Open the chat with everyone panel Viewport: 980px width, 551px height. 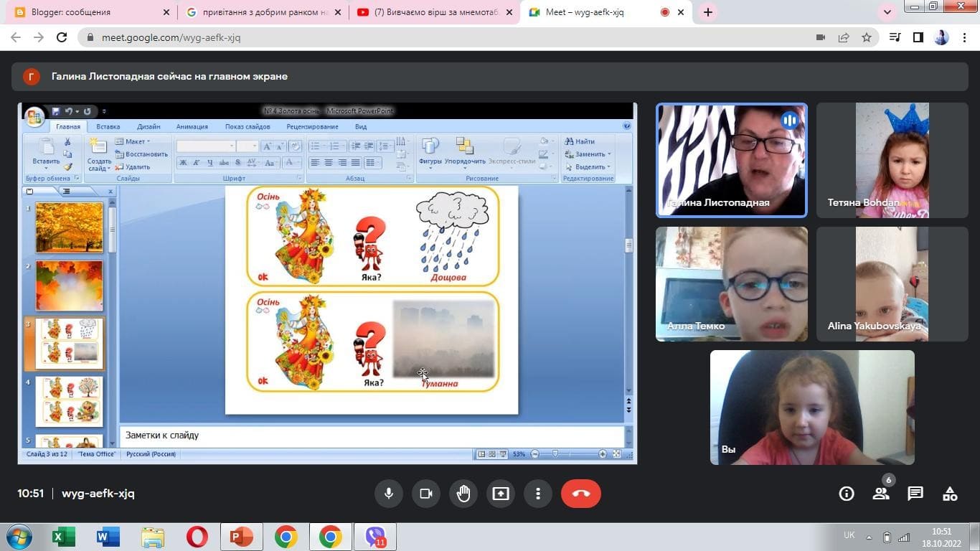point(915,494)
